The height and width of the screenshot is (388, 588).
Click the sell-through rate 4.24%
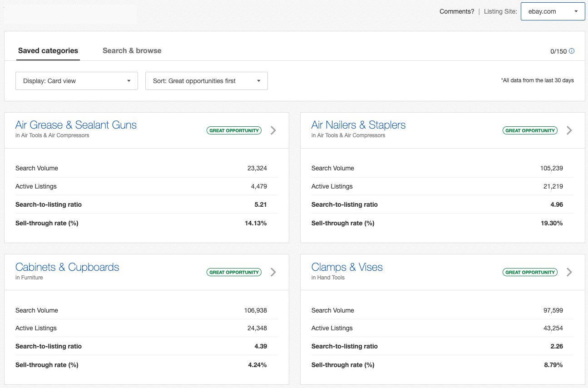pyautogui.click(x=257, y=365)
